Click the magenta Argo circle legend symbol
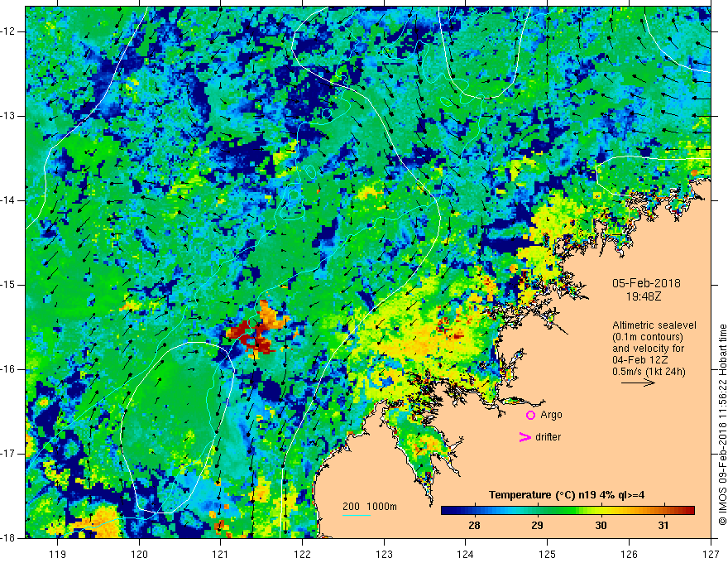Viewport: 728px width, 563px height. tap(530, 415)
